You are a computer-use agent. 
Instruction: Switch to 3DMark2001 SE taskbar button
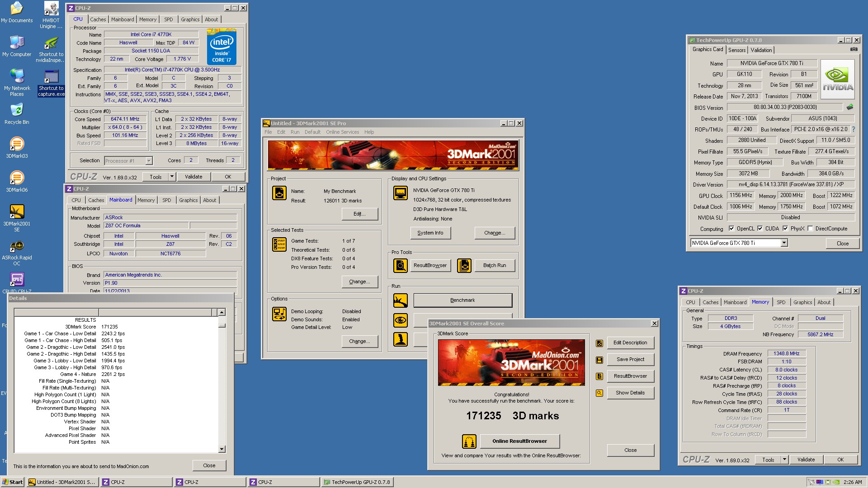62,482
